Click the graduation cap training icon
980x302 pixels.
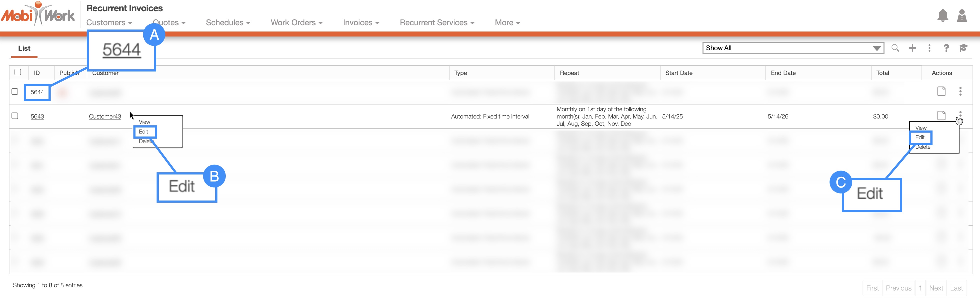(x=963, y=48)
